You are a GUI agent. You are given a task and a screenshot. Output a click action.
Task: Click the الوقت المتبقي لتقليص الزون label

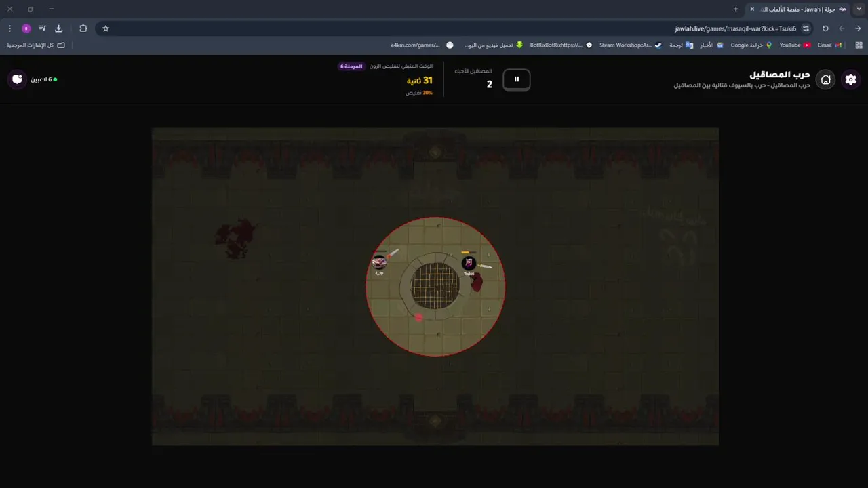(401, 66)
